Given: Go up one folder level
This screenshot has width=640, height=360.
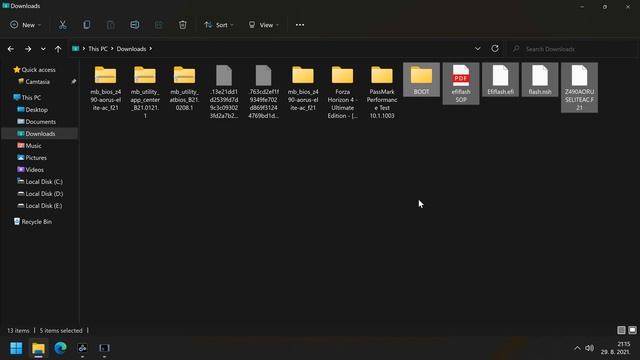Looking at the screenshot, I should pyautogui.click(x=58, y=49).
